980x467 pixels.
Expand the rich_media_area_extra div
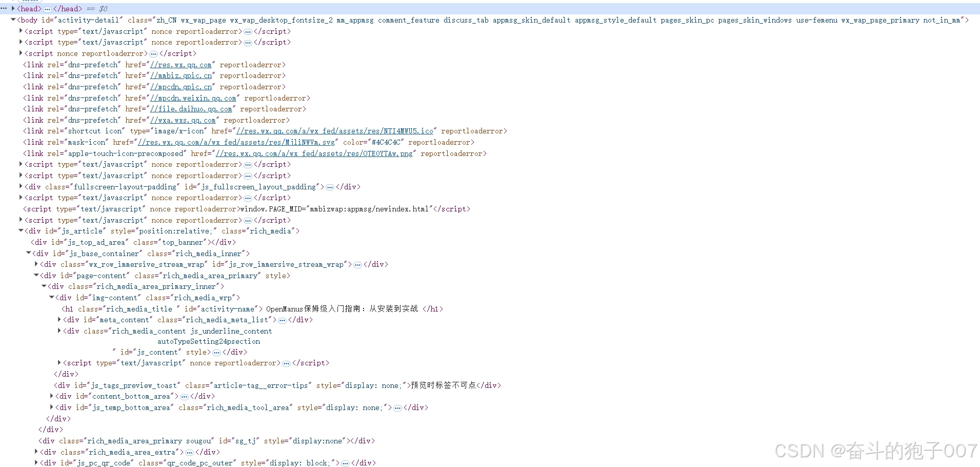[36, 452]
